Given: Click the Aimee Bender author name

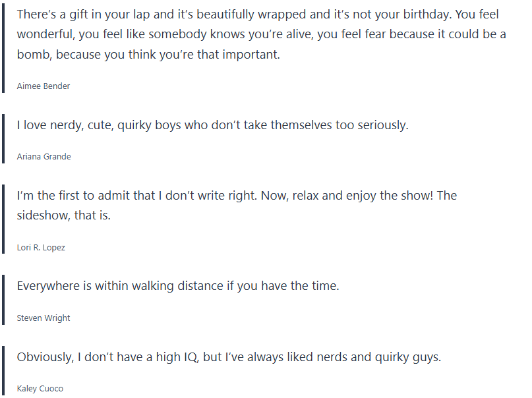Looking at the screenshot, I should pyautogui.click(x=43, y=86).
